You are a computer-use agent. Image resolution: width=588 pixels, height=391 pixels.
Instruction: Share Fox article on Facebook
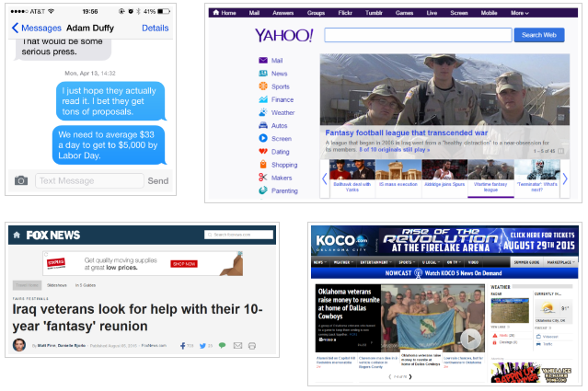[x=182, y=346]
